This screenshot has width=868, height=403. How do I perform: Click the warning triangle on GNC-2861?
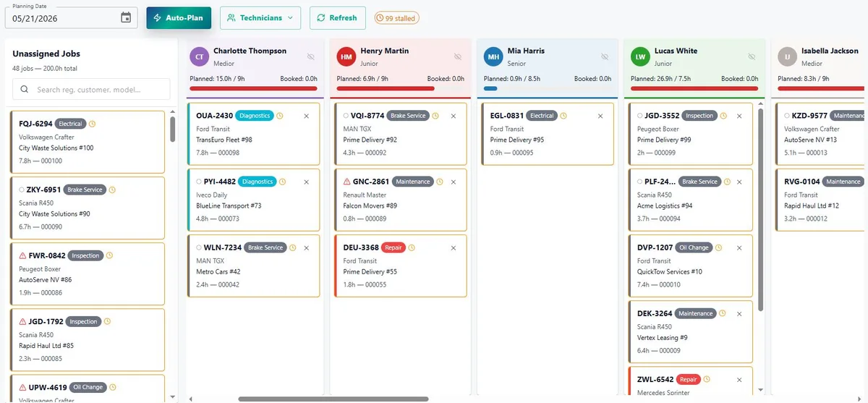tap(347, 182)
